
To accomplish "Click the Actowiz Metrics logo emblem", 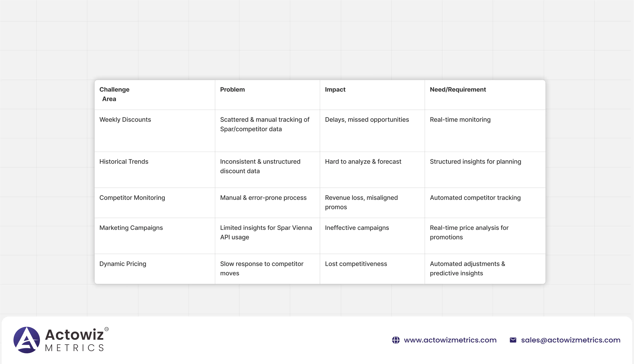I will [27, 340].
